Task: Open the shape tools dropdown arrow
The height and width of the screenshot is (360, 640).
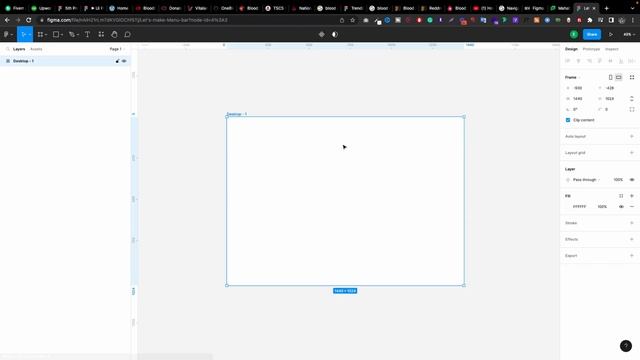Action: [62, 35]
